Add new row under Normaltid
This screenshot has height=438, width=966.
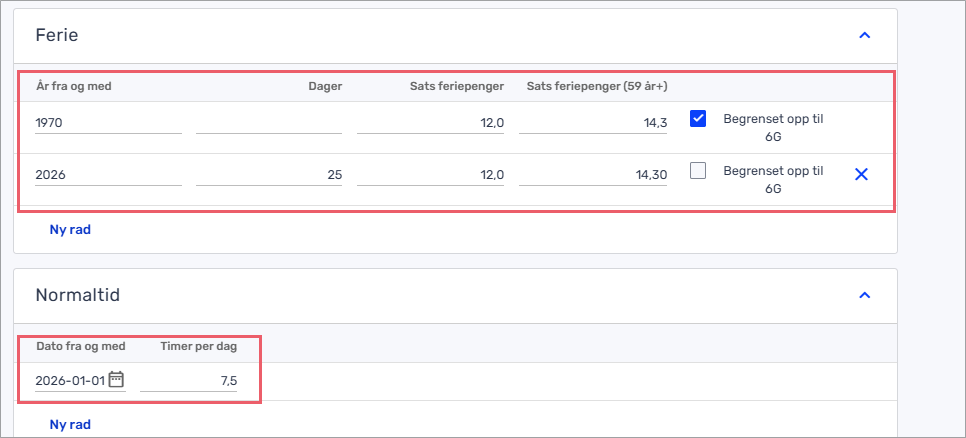pos(70,425)
